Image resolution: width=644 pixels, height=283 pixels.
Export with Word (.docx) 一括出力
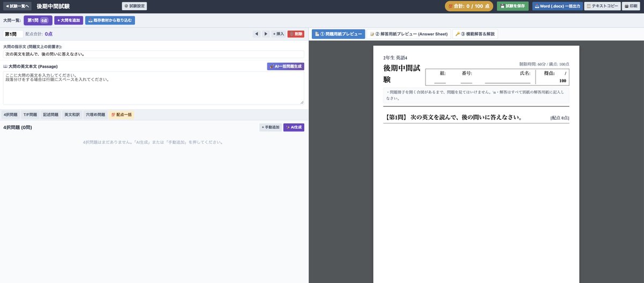click(x=557, y=6)
